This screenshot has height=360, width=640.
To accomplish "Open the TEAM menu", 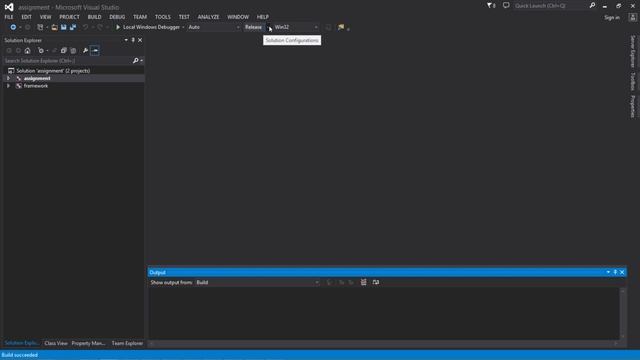I will pyautogui.click(x=140, y=17).
